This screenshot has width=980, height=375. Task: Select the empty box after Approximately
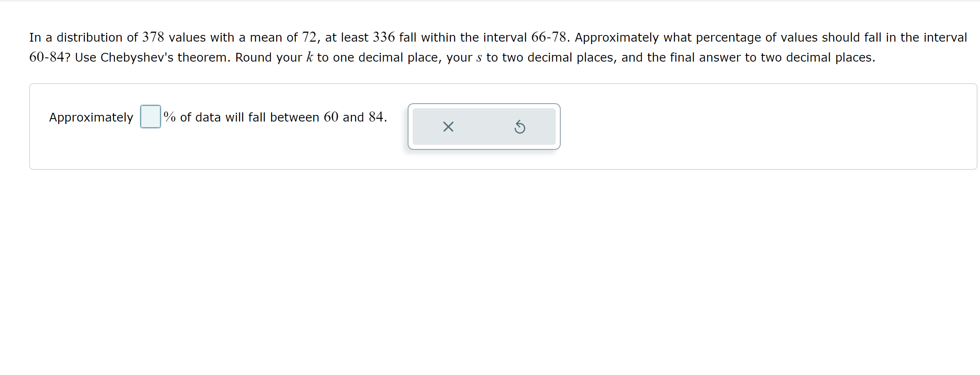(150, 117)
